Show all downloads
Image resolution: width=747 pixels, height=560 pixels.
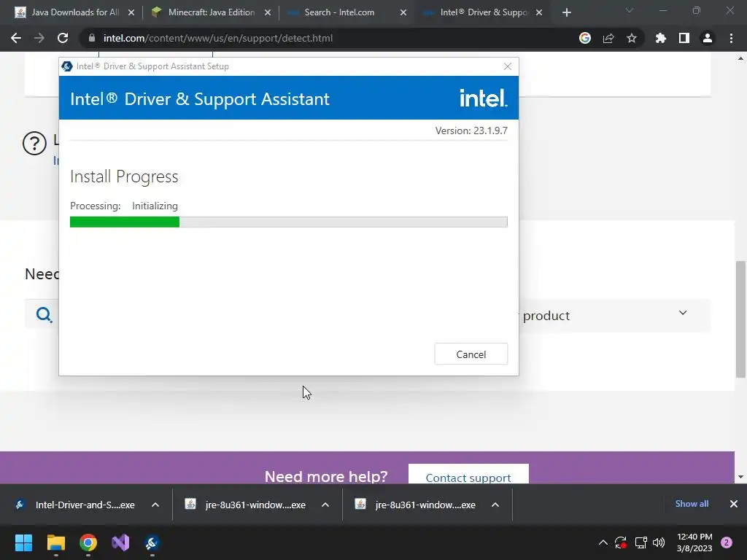692,504
